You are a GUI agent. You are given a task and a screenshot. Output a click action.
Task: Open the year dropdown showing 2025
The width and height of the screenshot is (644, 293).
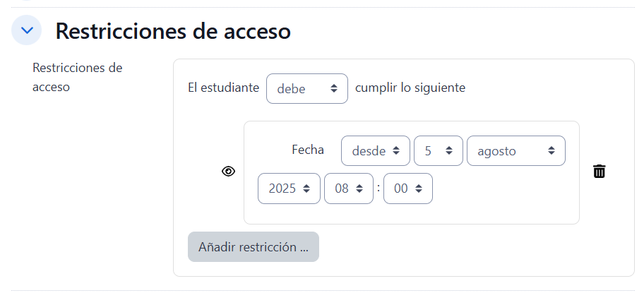[289, 189]
